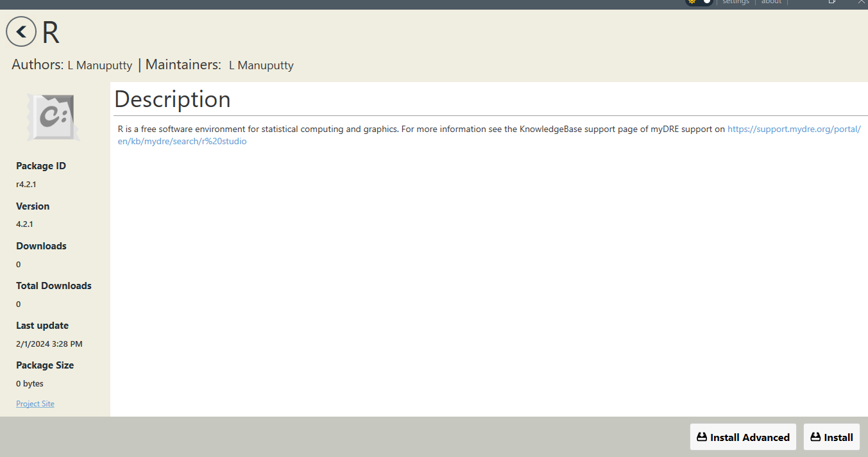Click the Install button

point(831,437)
